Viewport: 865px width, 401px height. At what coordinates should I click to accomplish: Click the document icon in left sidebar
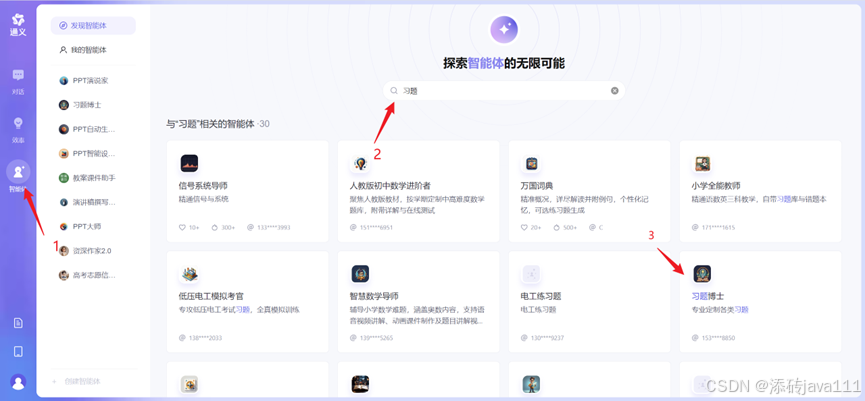pyautogui.click(x=18, y=323)
